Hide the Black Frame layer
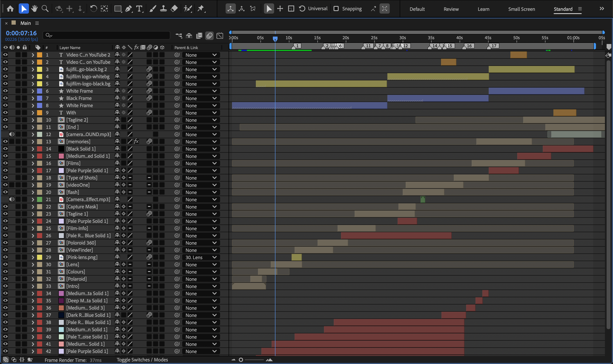 (5, 98)
